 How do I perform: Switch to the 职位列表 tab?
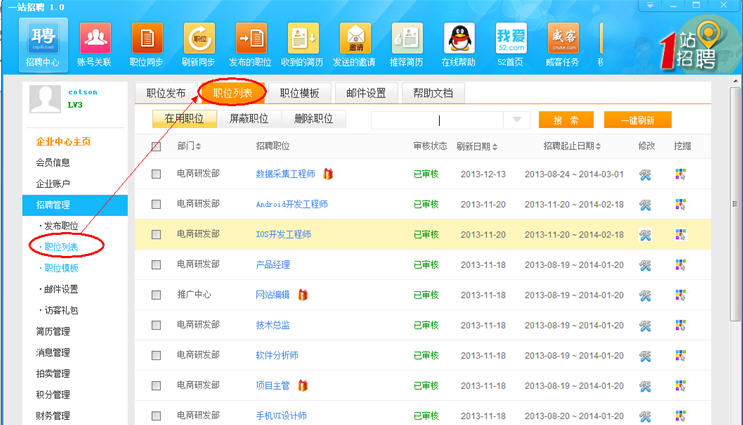232,93
